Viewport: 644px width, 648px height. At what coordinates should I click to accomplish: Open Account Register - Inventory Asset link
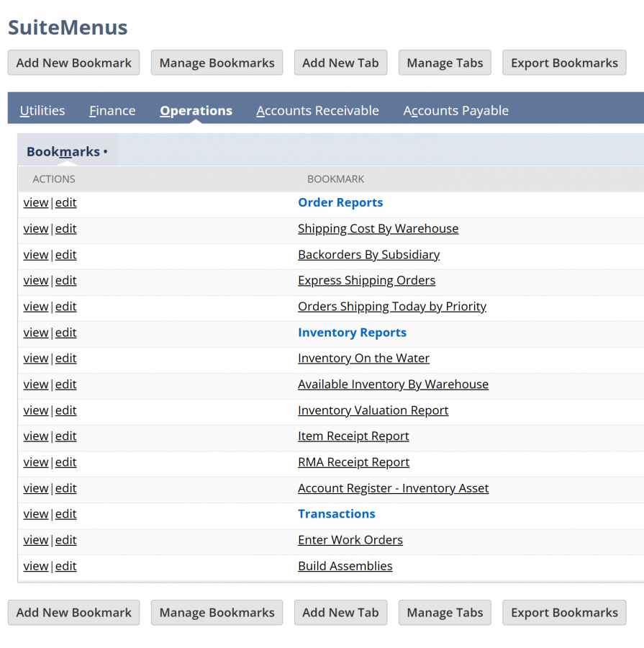pos(393,488)
